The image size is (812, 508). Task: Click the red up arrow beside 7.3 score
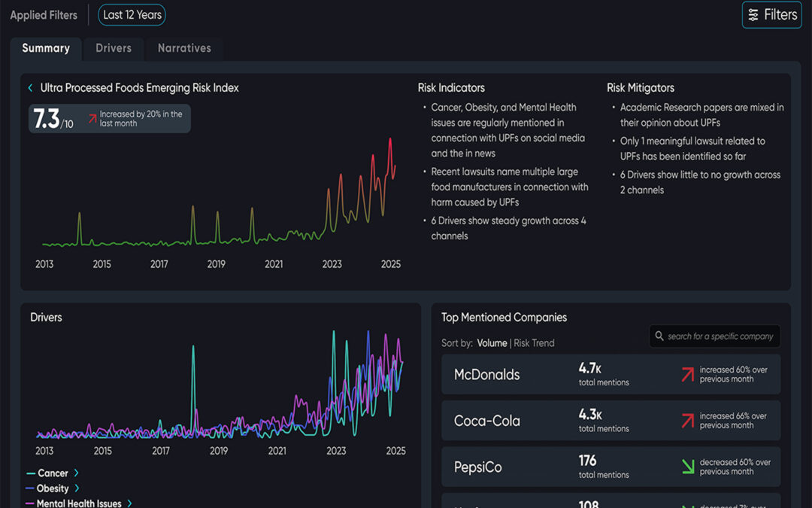point(92,118)
